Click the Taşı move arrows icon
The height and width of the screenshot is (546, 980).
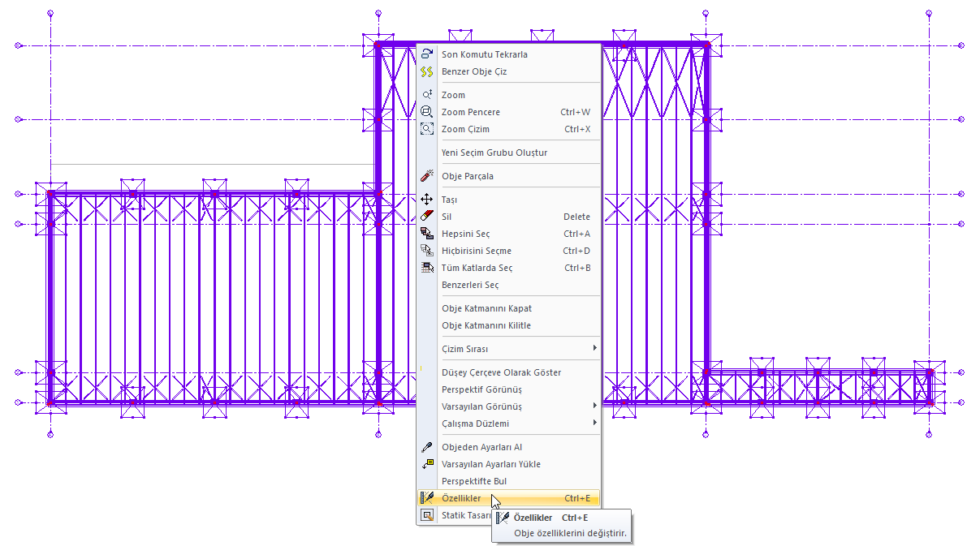[x=427, y=200]
